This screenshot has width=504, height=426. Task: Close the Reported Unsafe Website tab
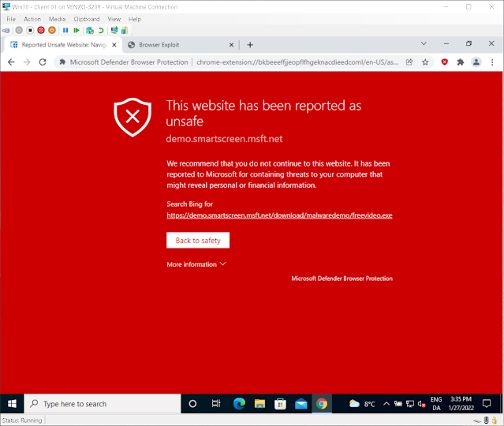[114, 45]
